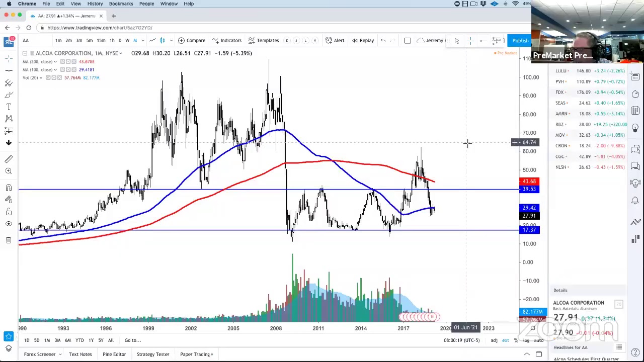The width and height of the screenshot is (644, 362).
Task: Open the pitchfork drawing tools
Action: pos(9,82)
